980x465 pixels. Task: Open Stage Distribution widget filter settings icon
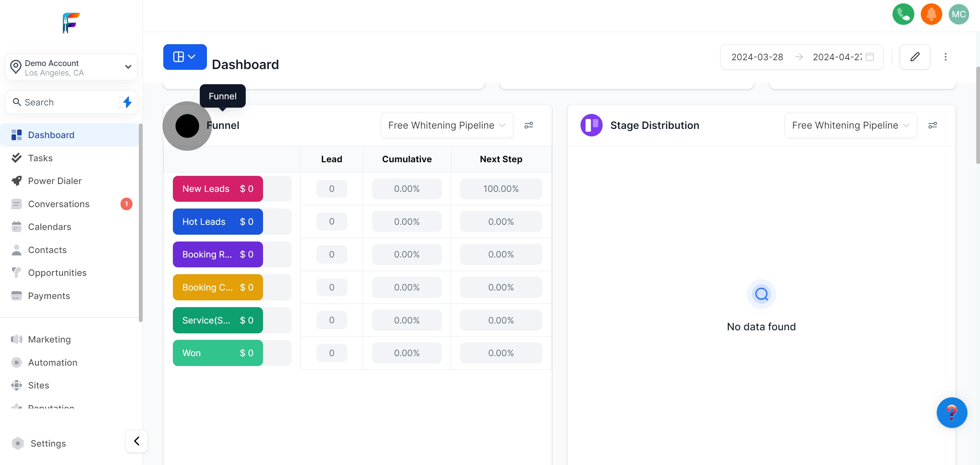coord(932,125)
